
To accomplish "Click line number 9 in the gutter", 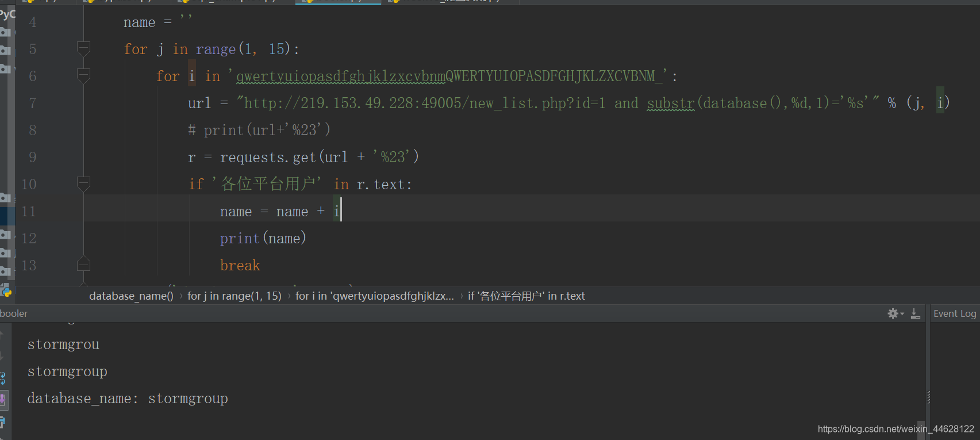I will tap(33, 158).
